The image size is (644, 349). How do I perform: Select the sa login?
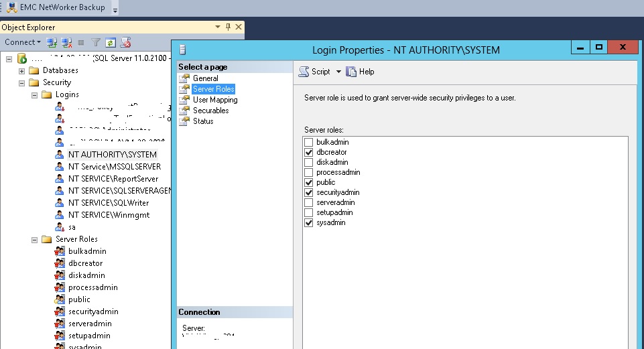point(72,227)
